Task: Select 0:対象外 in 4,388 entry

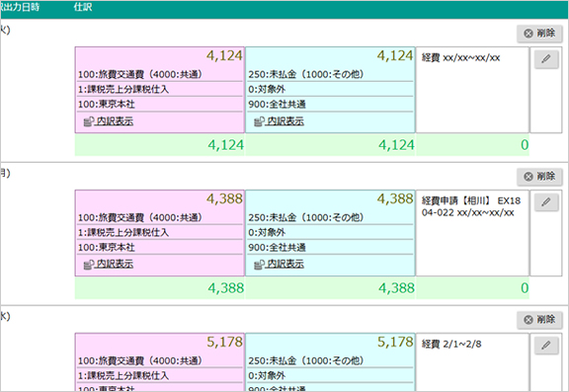Action: point(267,232)
